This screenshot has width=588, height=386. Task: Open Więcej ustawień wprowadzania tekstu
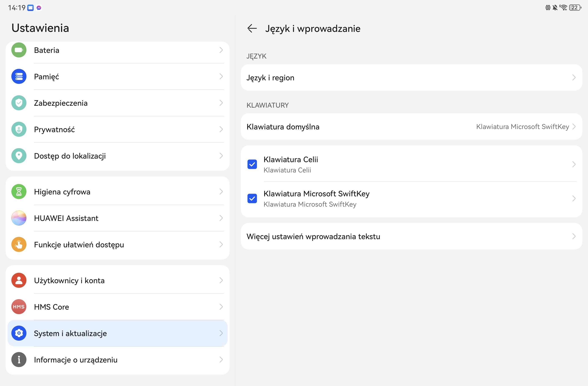(411, 236)
